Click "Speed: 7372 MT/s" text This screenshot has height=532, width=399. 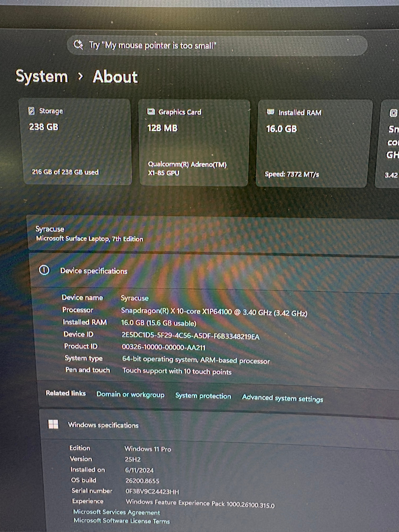pyautogui.click(x=292, y=174)
